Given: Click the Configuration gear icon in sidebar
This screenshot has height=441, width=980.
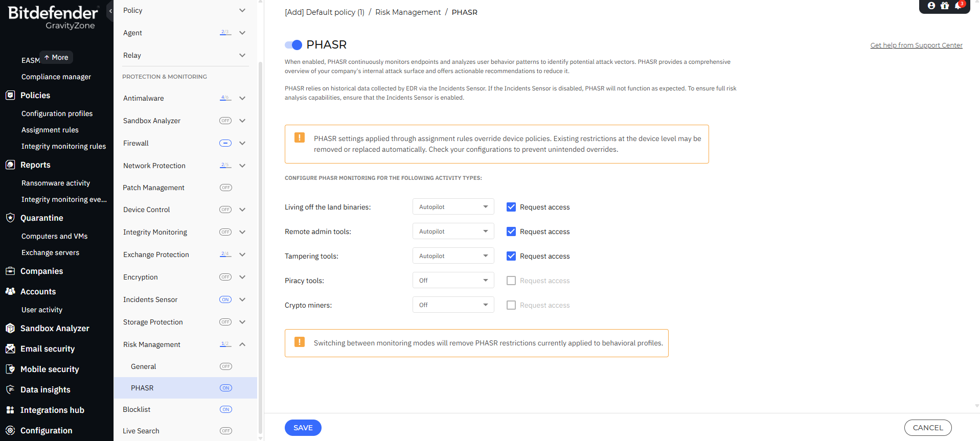Looking at the screenshot, I should point(10,430).
